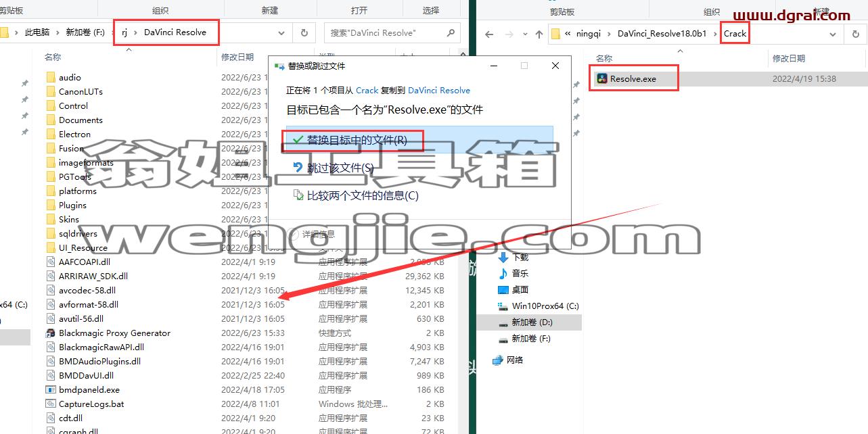Click rj in left address bar
The image size is (868, 434).
tap(124, 32)
